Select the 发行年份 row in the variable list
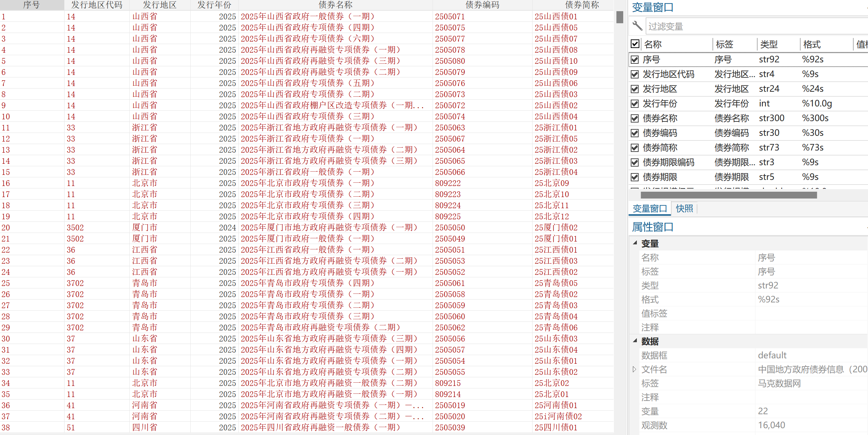This screenshot has height=435, width=868. click(660, 104)
